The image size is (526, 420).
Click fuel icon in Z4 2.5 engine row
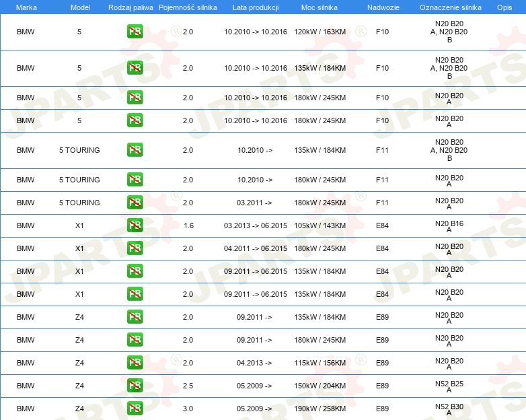(x=135, y=386)
